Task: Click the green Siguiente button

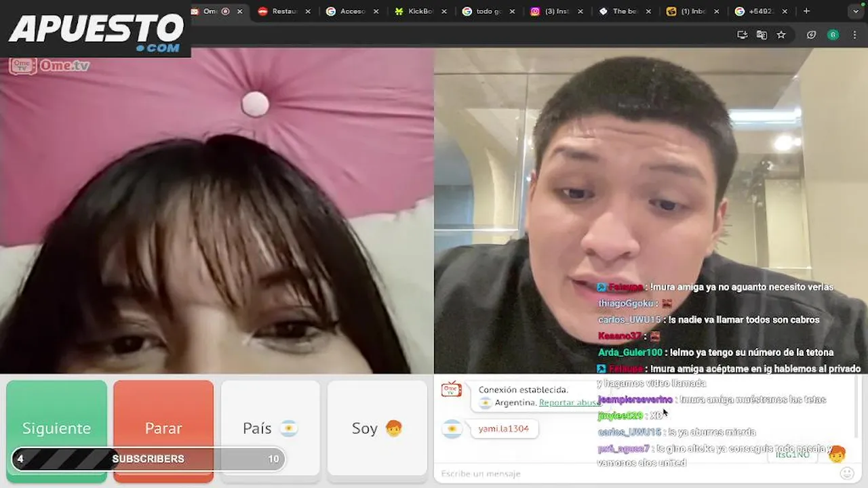Action: [x=56, y=430]
